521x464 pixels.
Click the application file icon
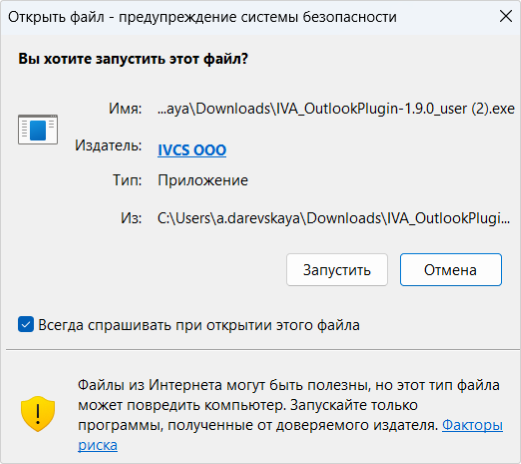pyautogui.click(x=38, y=130)
